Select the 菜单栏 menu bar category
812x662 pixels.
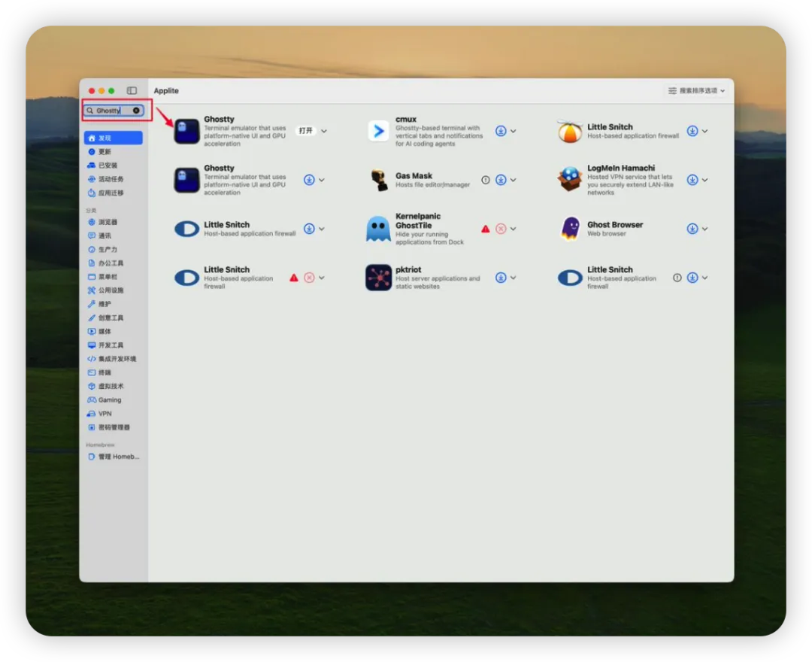114,277
